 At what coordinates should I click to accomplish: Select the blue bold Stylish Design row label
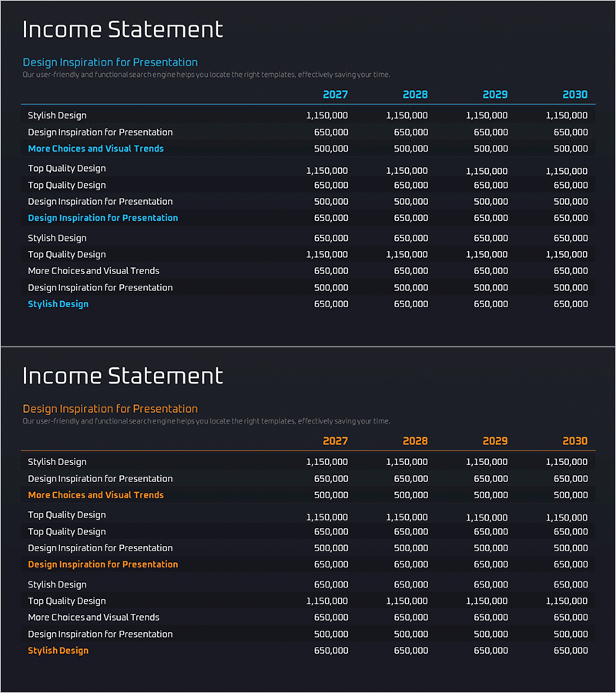[58, 304]
